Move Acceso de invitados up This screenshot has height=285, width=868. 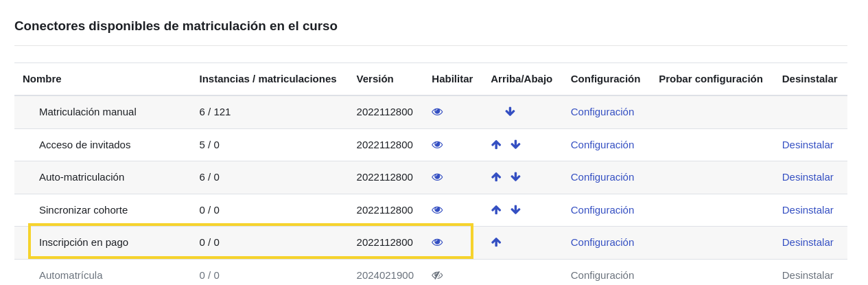tap(496, 145)
